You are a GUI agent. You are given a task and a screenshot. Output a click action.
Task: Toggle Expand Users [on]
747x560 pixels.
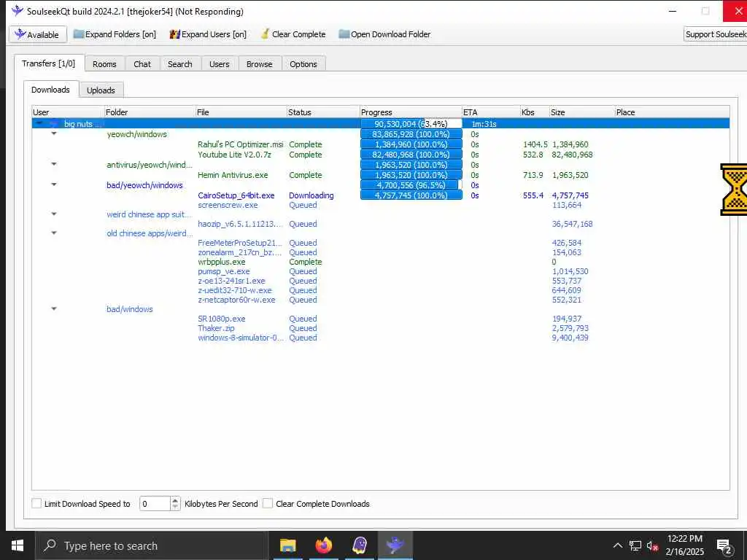(208, 34)
